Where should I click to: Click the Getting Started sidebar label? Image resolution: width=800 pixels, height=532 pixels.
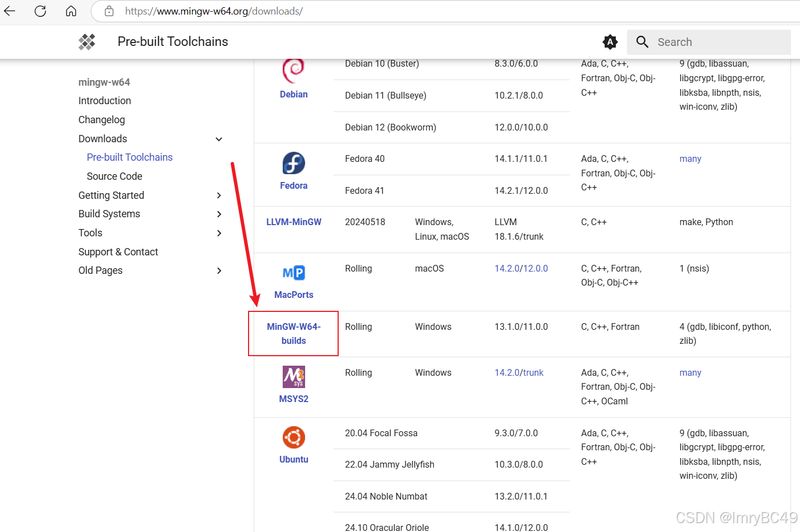(x=111, y=195)
